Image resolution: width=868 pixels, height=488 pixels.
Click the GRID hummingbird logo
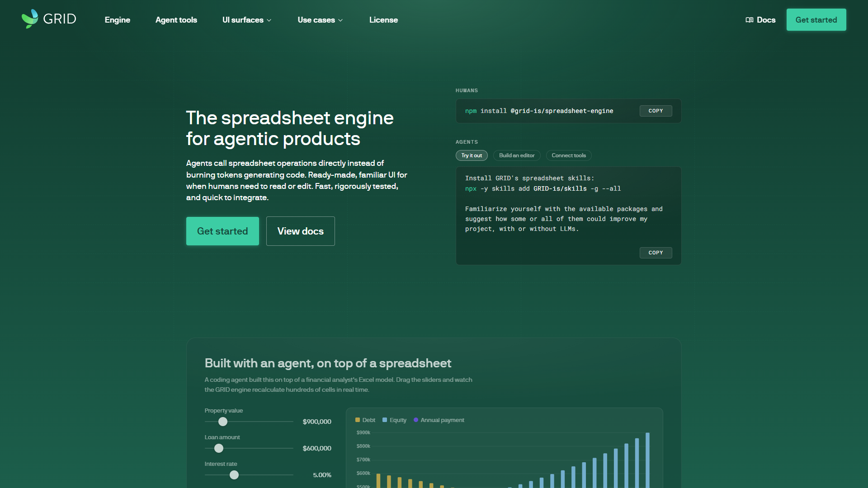(49, 19)
